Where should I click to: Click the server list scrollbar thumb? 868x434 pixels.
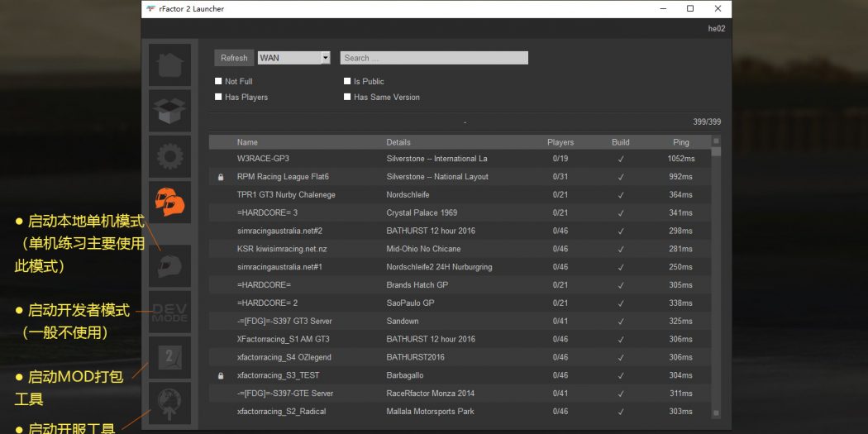click(x=717, y=151)
